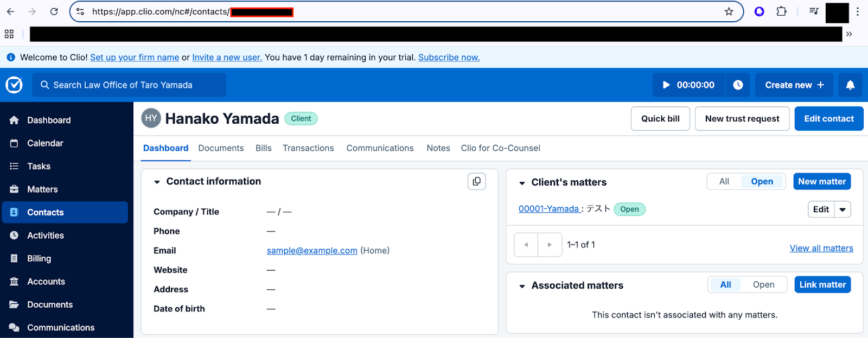This screenshot has width=868, height=338.
Task: Open dropdown arrow next to Edit matter
Action: (843, 209)
